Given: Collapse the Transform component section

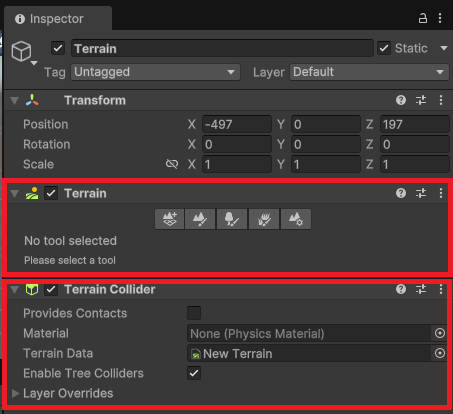Looking at the screenshot, I should [14, 100].
